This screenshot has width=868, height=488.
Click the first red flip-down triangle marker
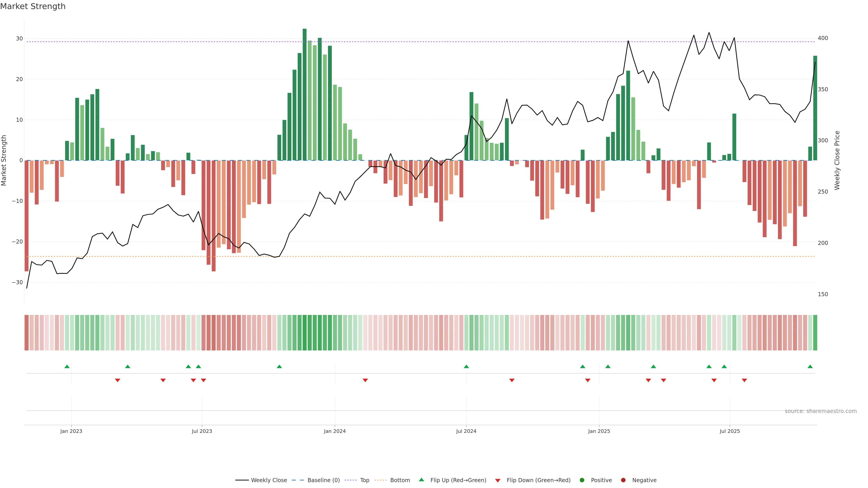click(118, 380)
